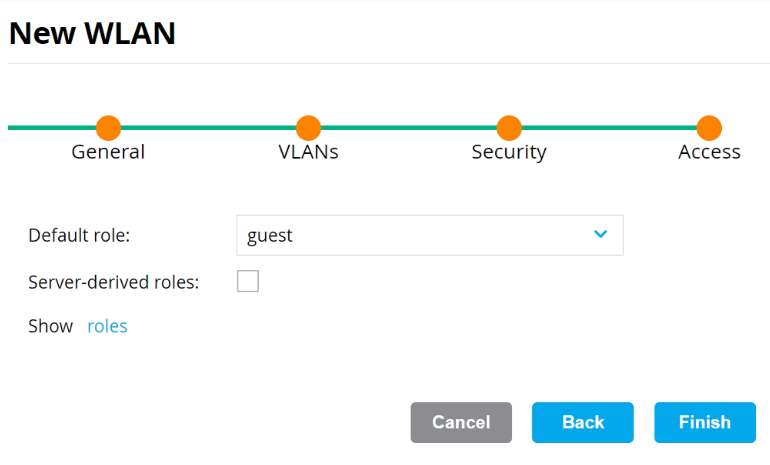Switch to the VLANs step label
The width and height of the screenshot is (770, 465).
(308, 152)
